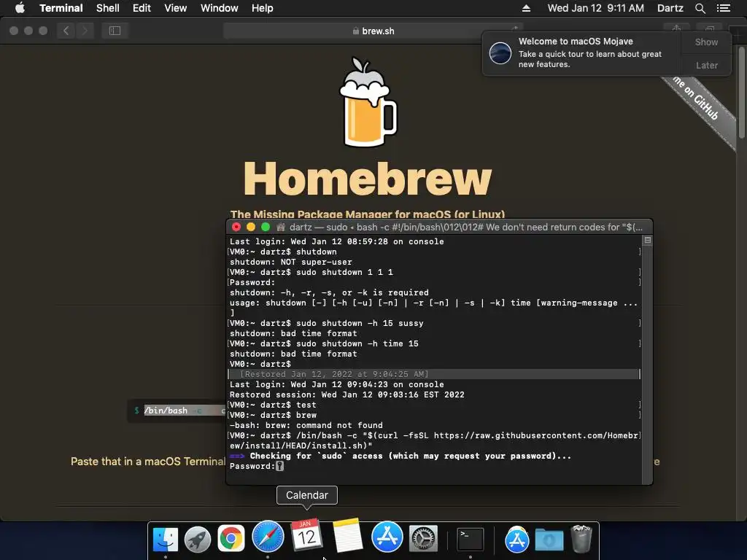The height and width of the screenshot is (560, 747).
Task: Open App Store from the Dock
Action: pyautogui.click(x=387, y=537)
